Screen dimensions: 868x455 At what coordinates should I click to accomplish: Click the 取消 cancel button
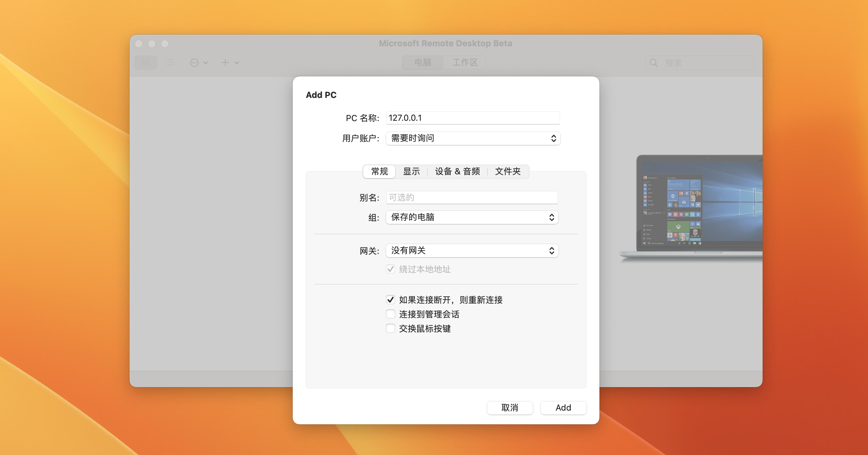click(509, 408)
